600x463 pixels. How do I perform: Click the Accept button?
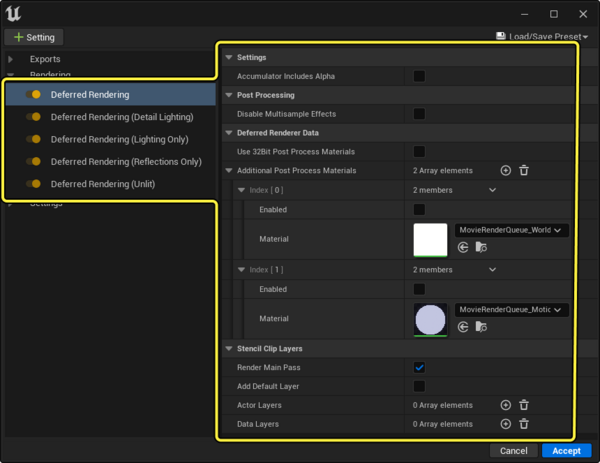pos(566,451)
